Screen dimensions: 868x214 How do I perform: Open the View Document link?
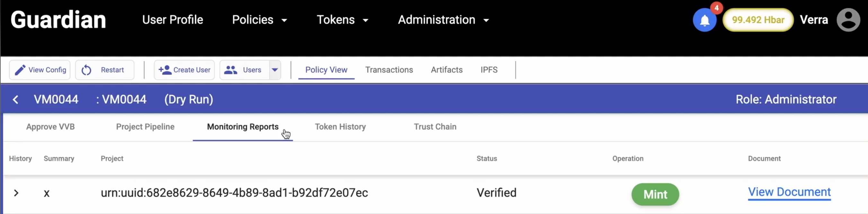click(x=789, y=192)
